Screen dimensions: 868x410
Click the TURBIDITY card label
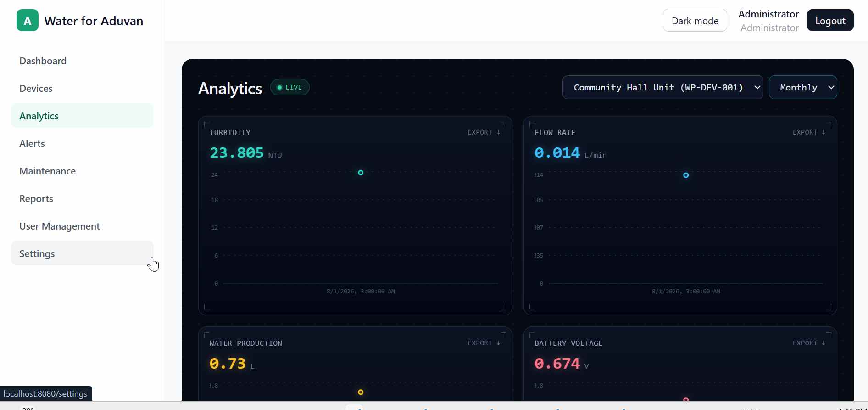click(230, 133)
